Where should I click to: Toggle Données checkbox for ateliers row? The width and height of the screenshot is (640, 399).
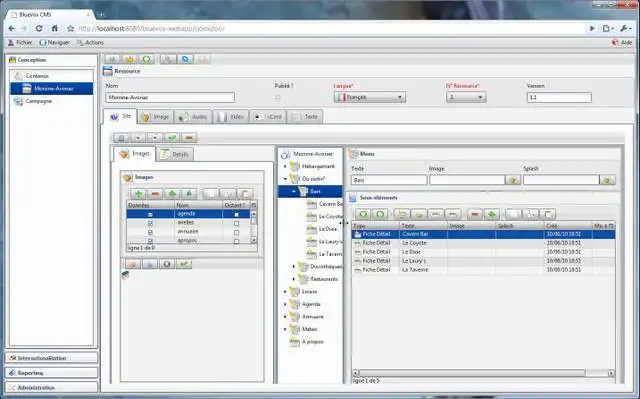tap(150, 223)
